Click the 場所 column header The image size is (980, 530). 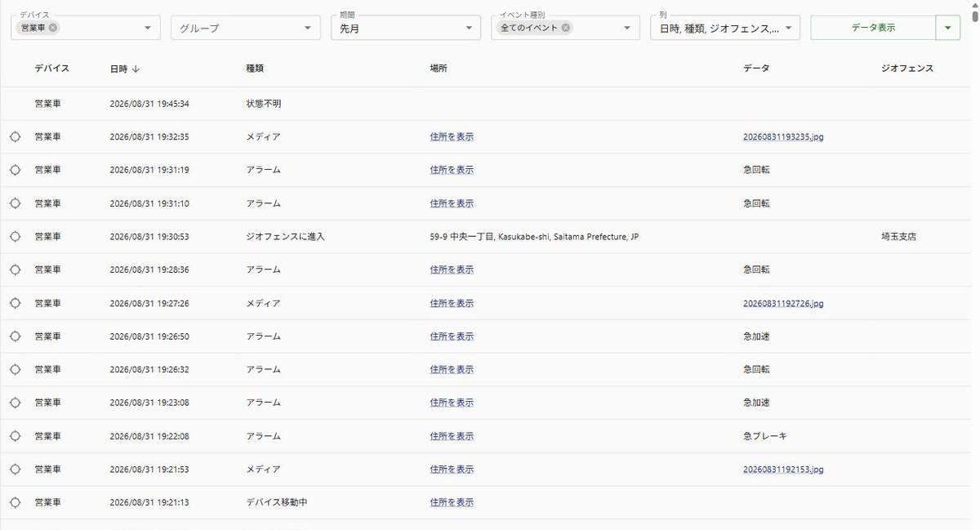[x=439, y=69]
